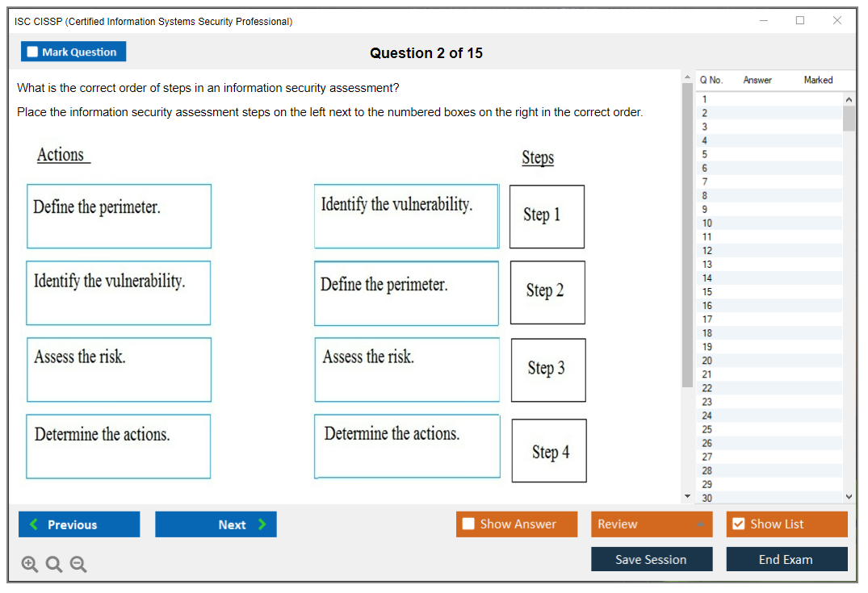Viewport: 868px width, 593px height.
Task: Click the 'Define the perimeter' action on left
Action: (119, 216)
